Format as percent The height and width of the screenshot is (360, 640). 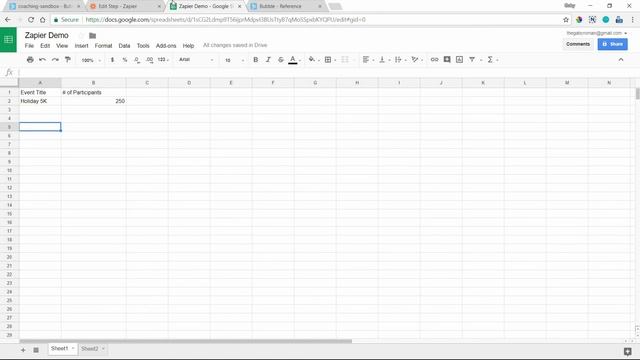(x=125, y=60)
